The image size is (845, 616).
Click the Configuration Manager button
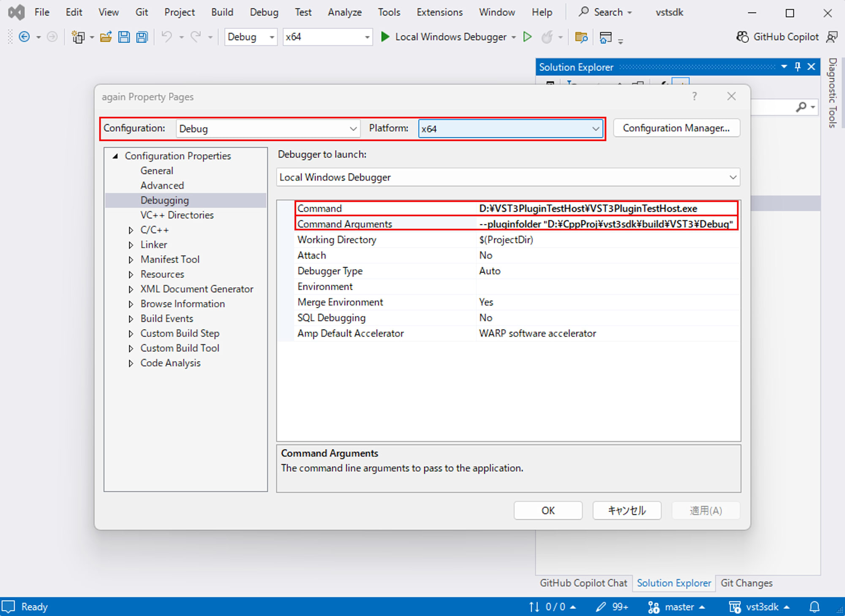(676, 128)
